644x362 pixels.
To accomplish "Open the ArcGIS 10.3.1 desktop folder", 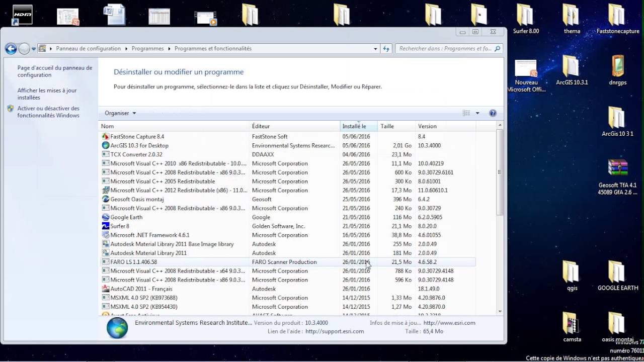I will (x=572, y=70).
